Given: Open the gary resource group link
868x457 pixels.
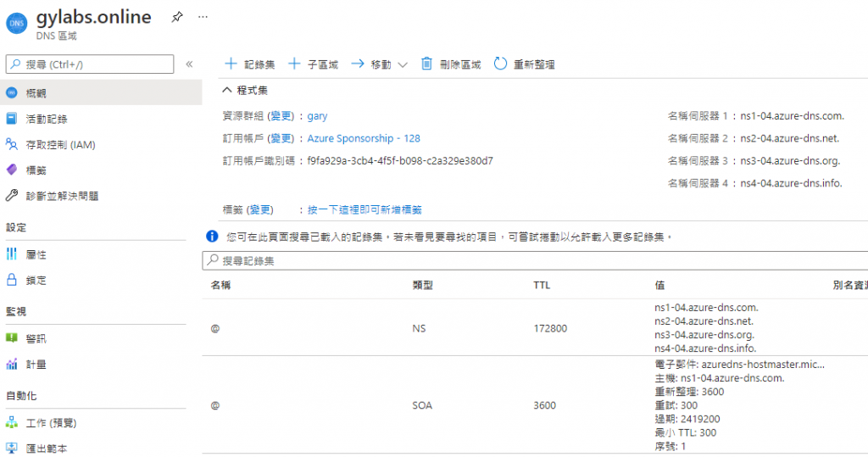Looking at the screenshot, I should click(317, 116).
